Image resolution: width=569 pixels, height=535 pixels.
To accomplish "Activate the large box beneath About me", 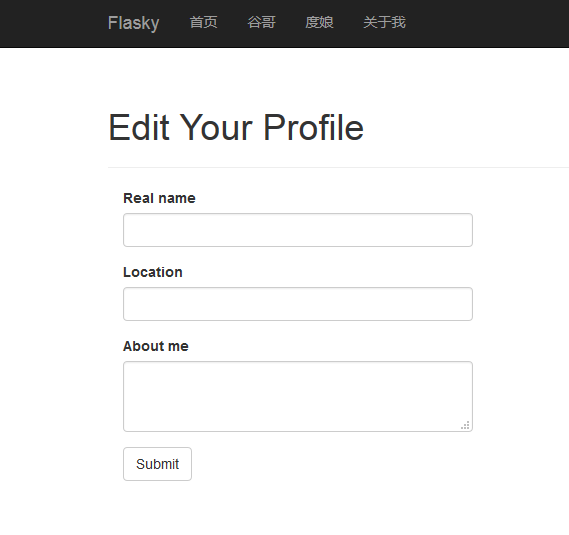I will point(298,396).
